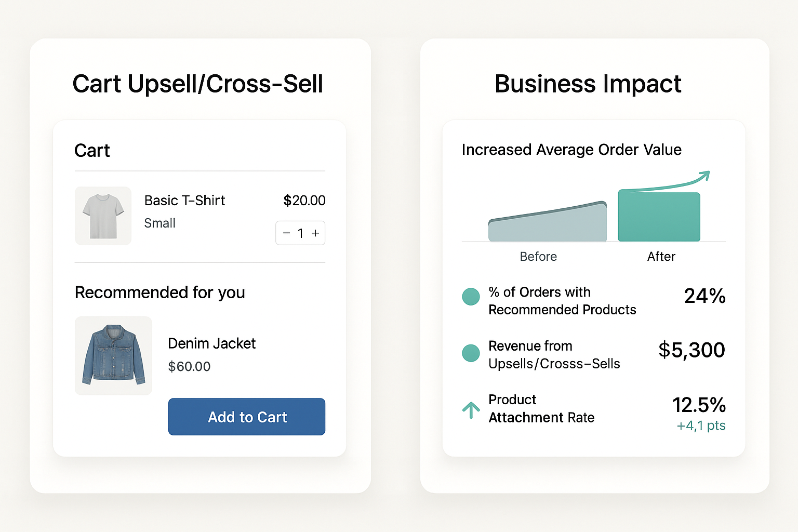Click the plus icon in the quantity control
This screenshot has width=798, height=532.
[x=315, y=233]
